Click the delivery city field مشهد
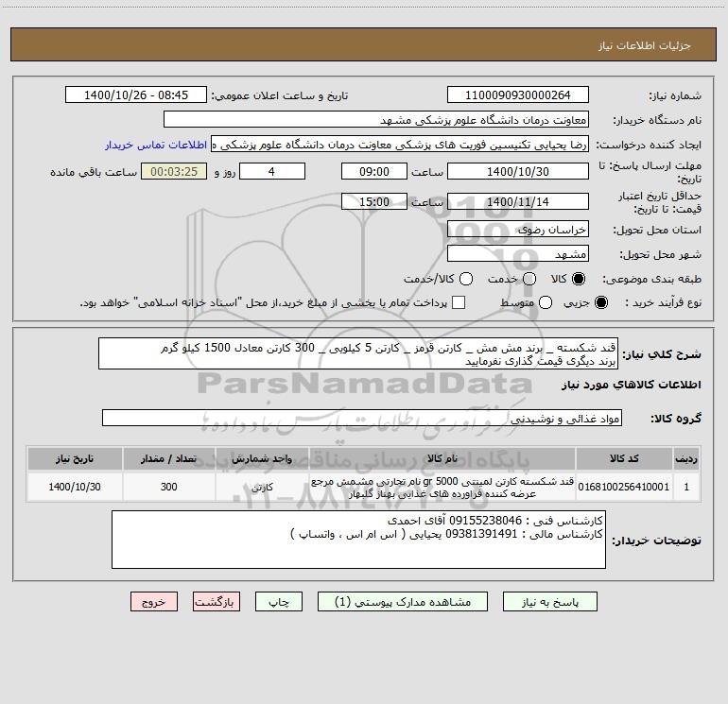The image size is (728, 704). tap(518, 254)
